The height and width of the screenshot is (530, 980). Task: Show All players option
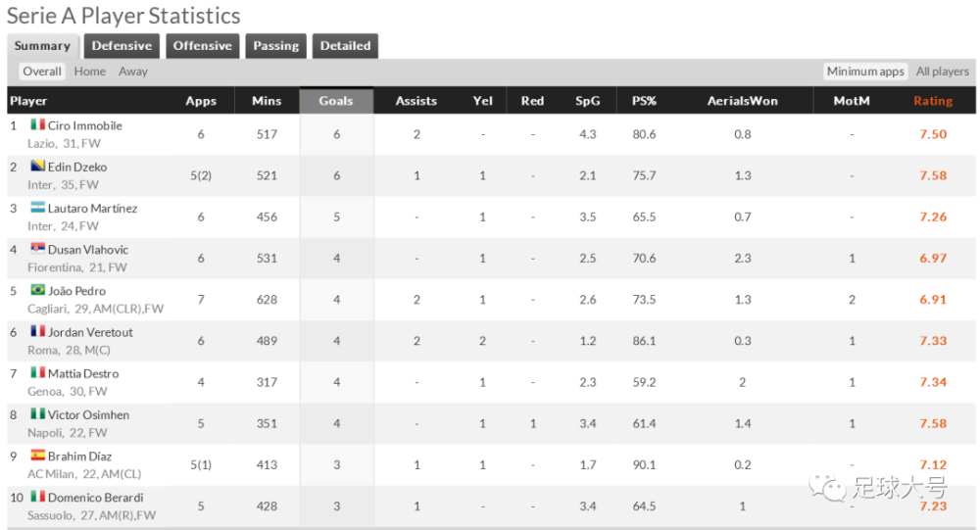943,72
